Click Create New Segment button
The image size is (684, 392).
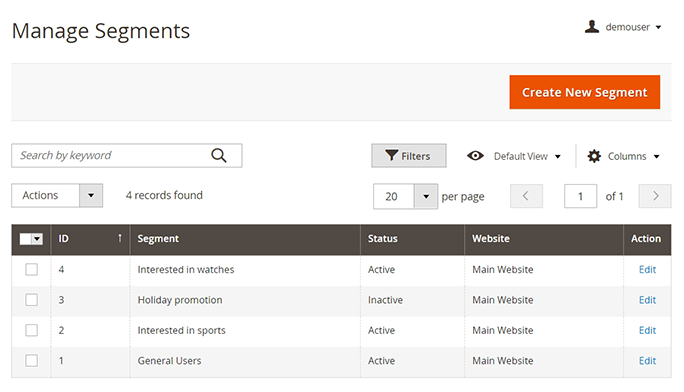(x=585, y=92)
